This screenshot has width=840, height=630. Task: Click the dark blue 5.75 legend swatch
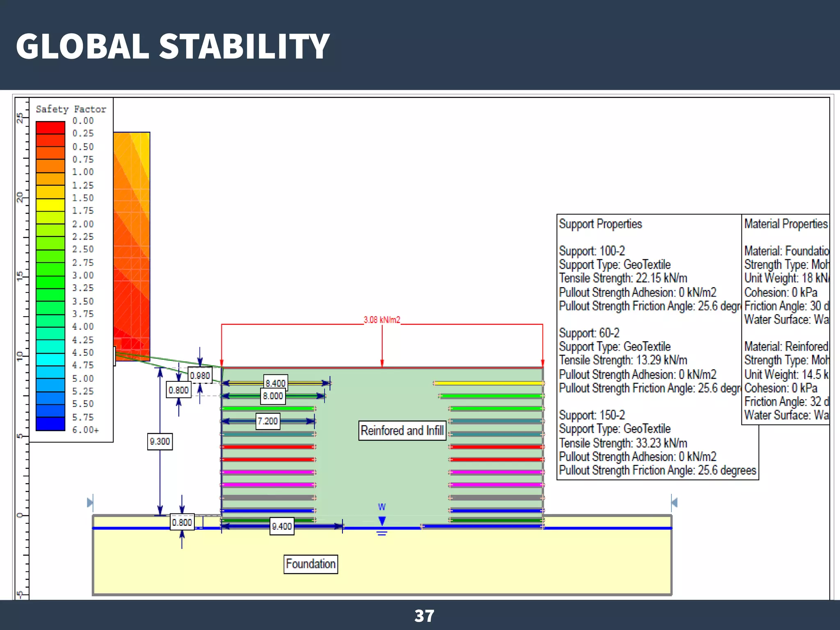coord(50,424)
